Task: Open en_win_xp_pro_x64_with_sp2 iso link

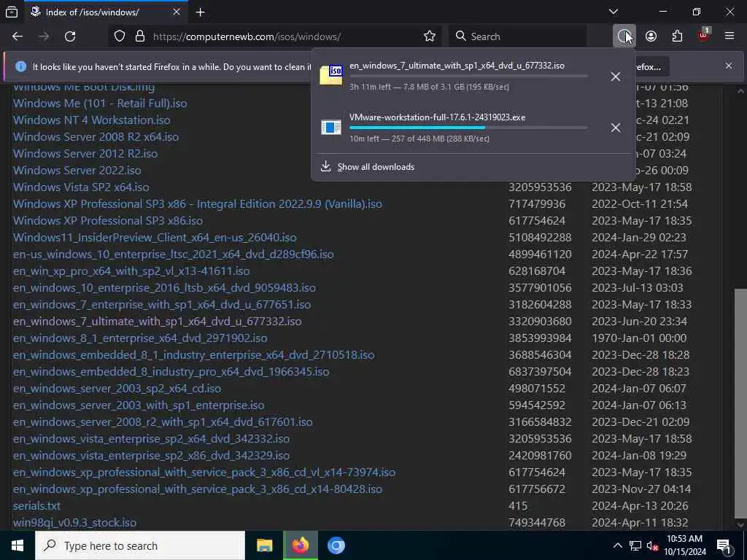Action: click(x=131, y=271)
